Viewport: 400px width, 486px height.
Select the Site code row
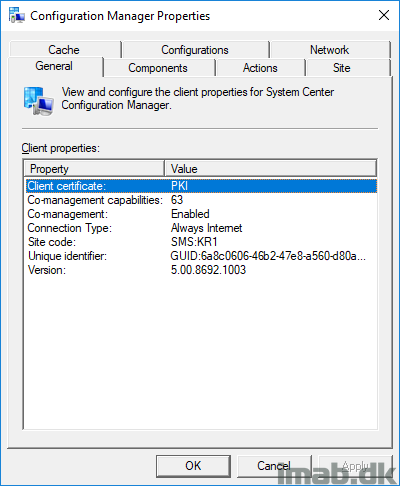[201, 242]
